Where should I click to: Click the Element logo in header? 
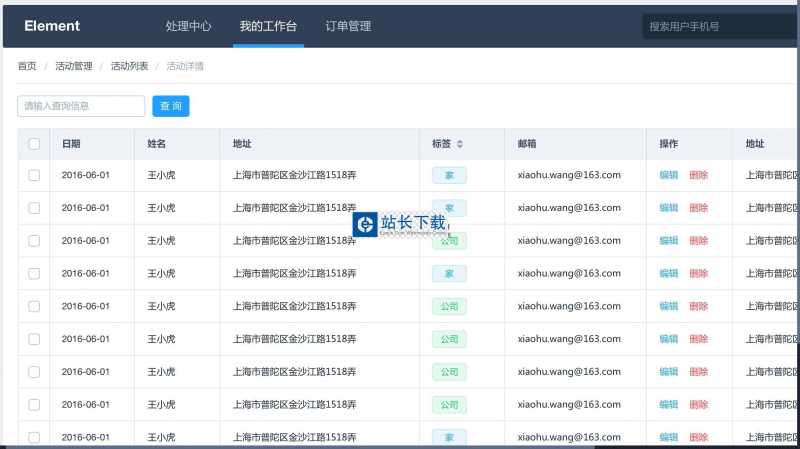coord(52,26)
